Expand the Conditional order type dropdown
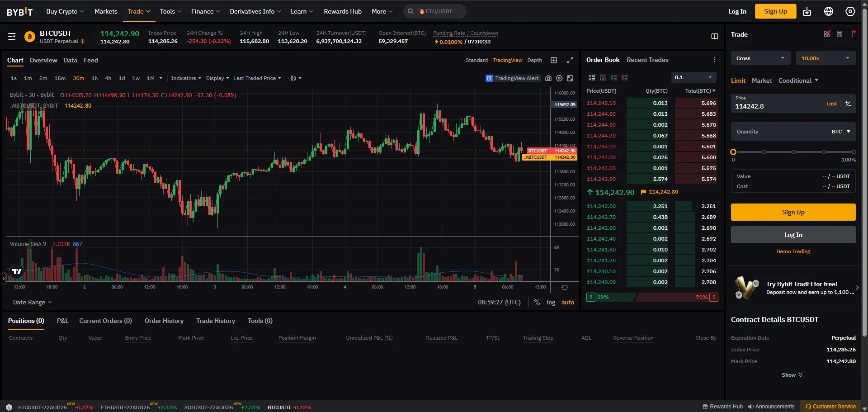This screenshot has height=412, width=868. coord(798,81)
